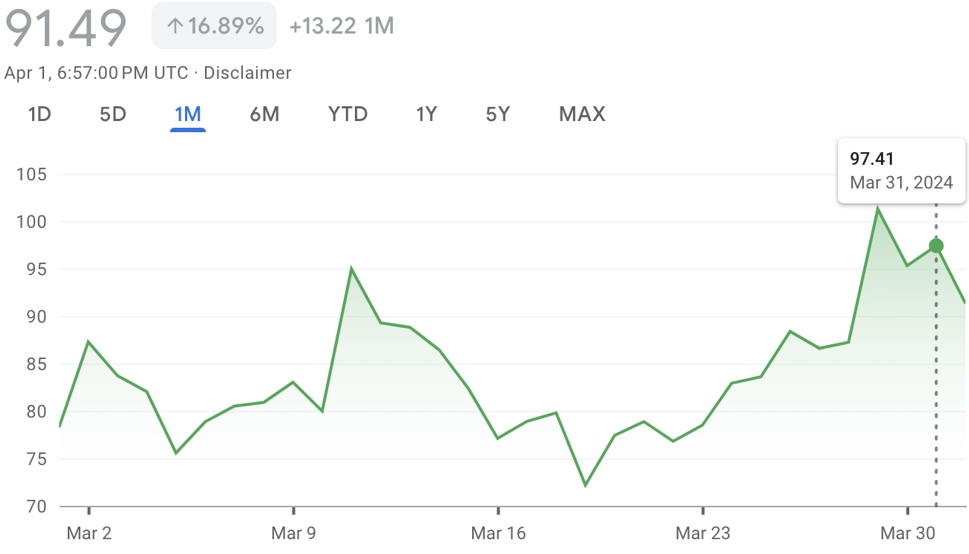Click the +13.22 1M change text
This screenshot has height=554, width=969.
pyautogui.click(x=341, y=26)
